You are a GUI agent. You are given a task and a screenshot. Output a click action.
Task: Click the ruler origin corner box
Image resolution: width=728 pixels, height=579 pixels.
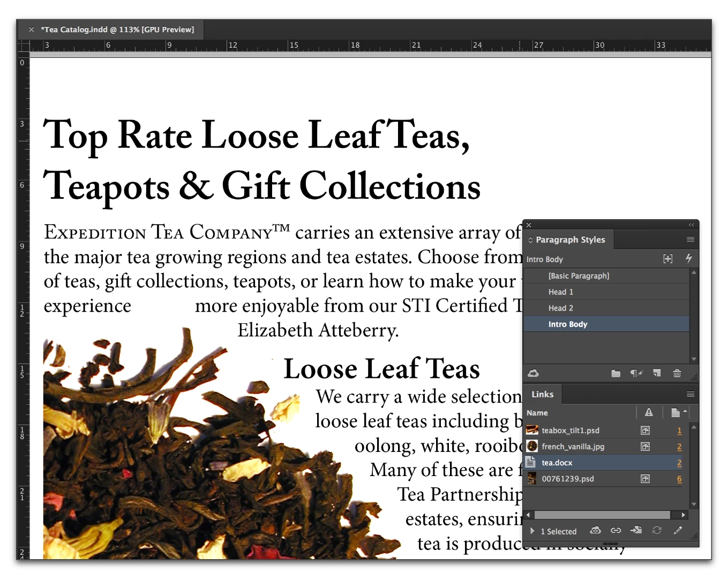23,45
